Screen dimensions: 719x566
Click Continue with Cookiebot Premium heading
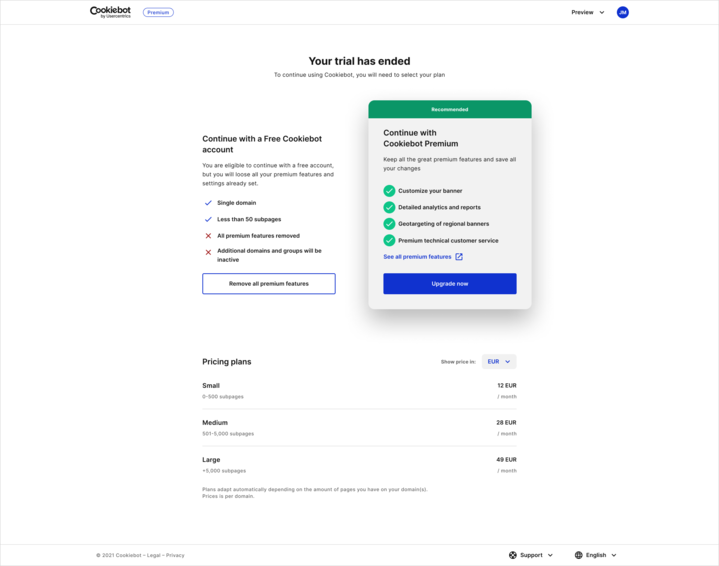420,138
